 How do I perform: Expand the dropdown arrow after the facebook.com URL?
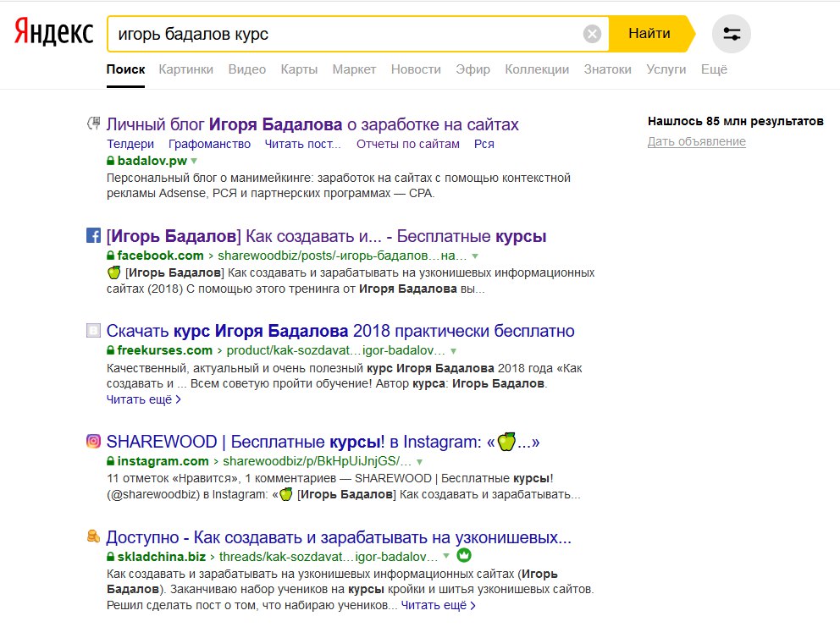coord(475,256)
